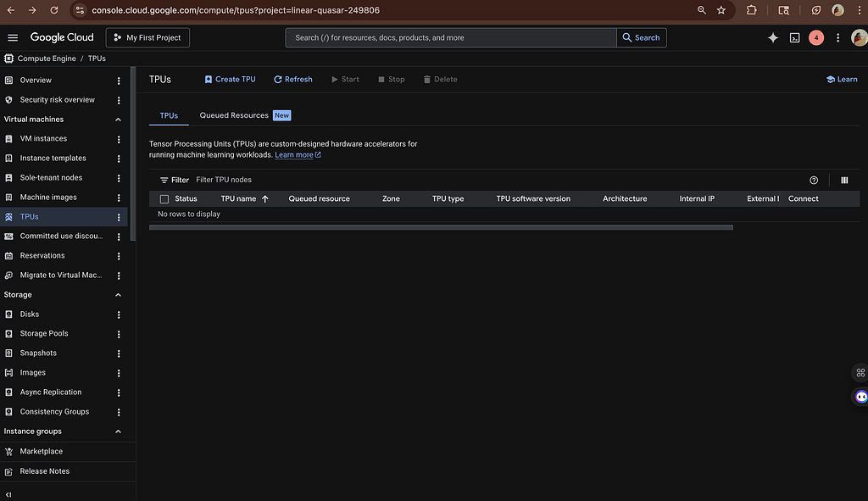The width and height of the screenshot is (868, 501).
Task: Collapse the Instance groups section
Action: (x=118, y=431)
